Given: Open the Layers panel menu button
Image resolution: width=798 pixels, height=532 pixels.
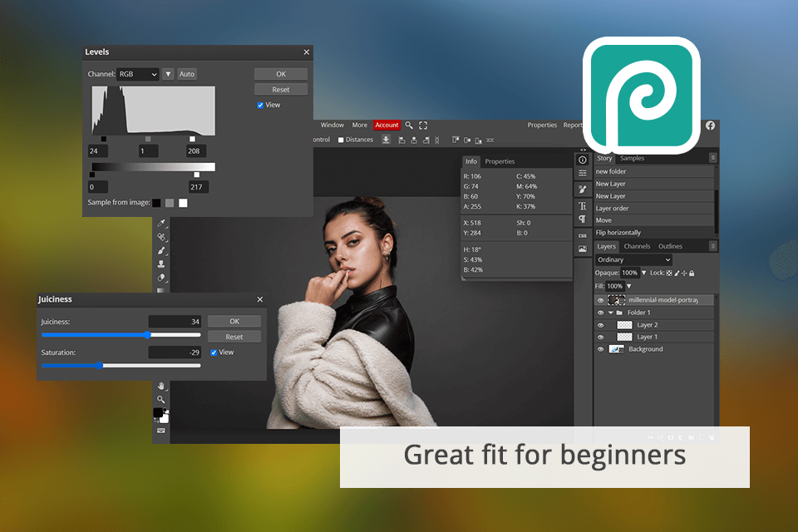Looking at the screenshot, I should pos(713,246).
